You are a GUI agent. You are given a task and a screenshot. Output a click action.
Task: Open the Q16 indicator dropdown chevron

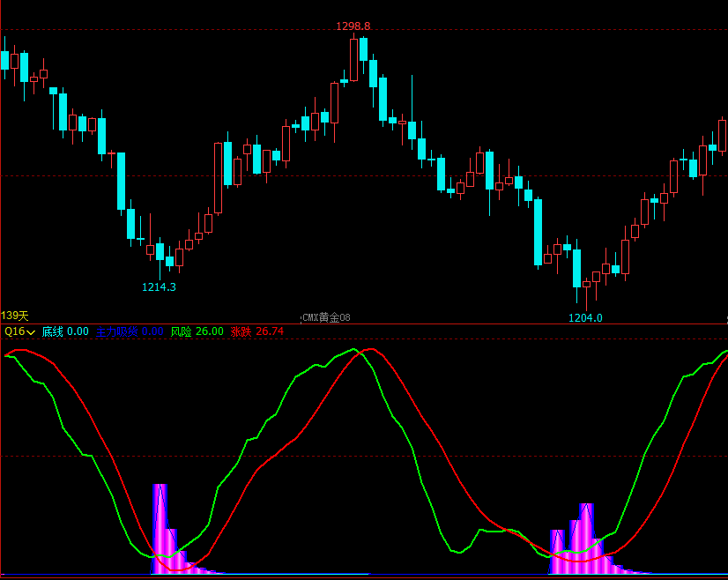pyautogui.click(x=31, y=332)
